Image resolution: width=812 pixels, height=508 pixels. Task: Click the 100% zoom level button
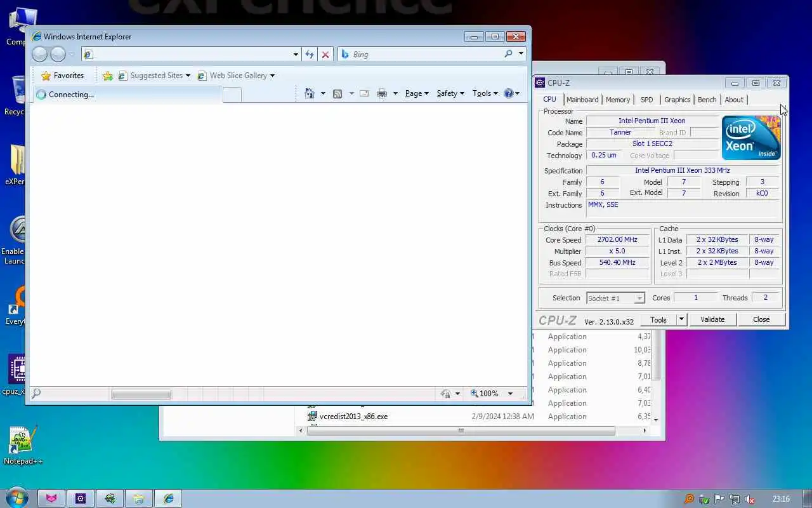point(485,394)
